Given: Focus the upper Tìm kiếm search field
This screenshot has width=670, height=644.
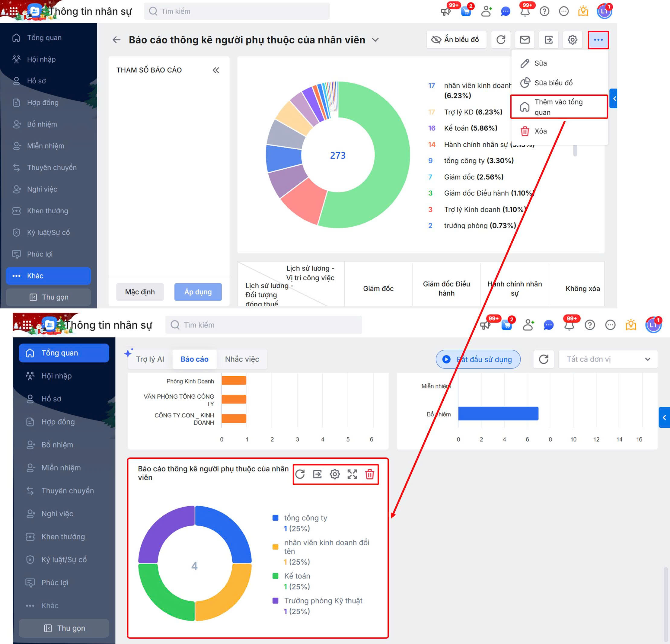Looking at the screenshot, I should (237, 11).
